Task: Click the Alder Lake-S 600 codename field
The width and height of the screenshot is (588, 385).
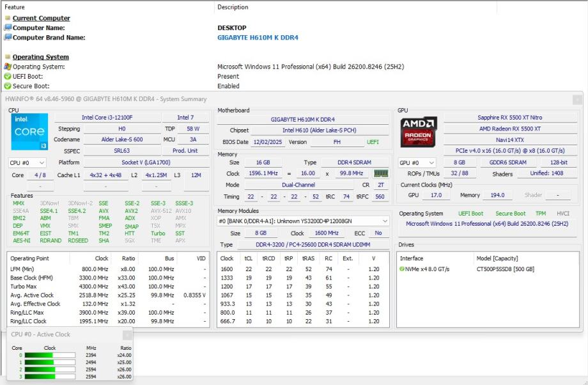Action: (122, 139)
